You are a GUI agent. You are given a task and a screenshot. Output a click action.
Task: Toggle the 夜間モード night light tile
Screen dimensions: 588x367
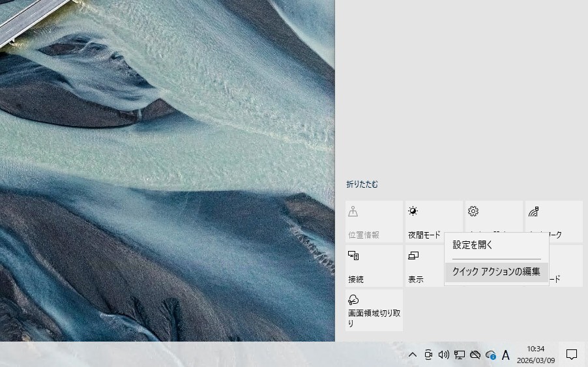coord(433,222)
